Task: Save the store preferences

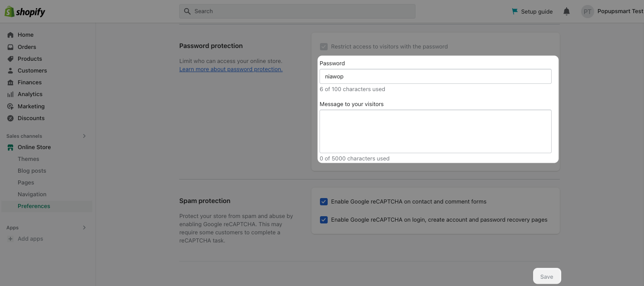Action: [x=547, y=276]
